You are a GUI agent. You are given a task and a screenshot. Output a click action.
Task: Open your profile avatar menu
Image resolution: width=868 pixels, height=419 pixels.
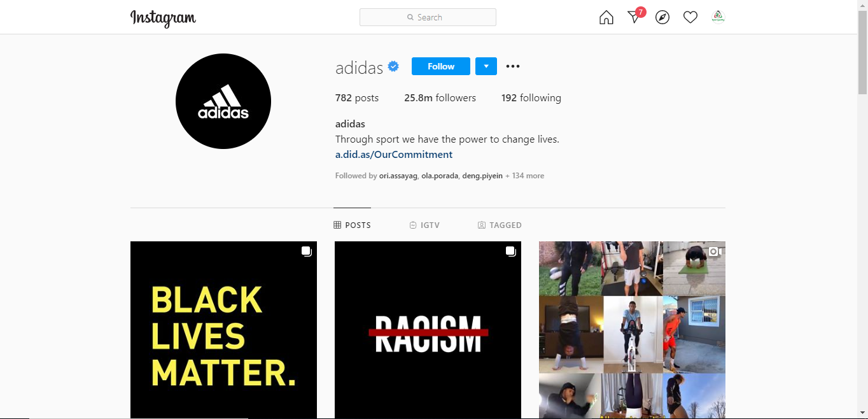click(718, 17)
